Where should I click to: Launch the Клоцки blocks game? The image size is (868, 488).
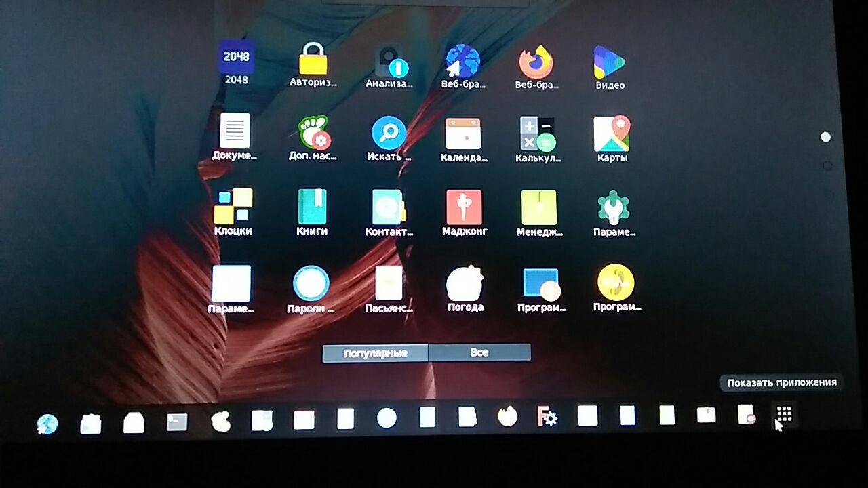[233, 211]
